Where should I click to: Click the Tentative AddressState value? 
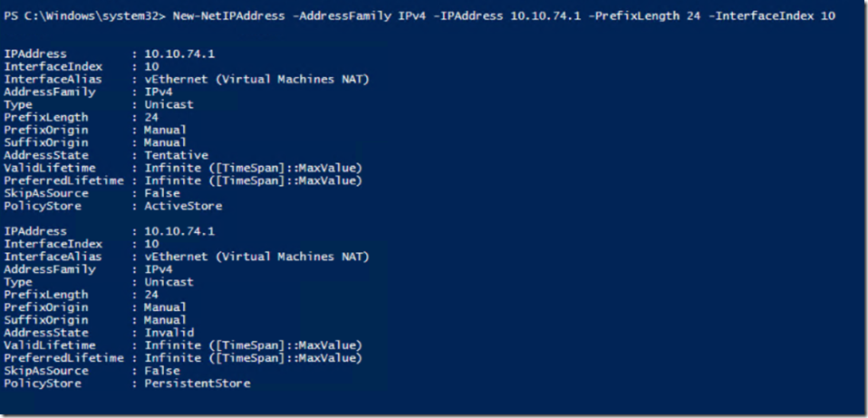tap(176, 156)
